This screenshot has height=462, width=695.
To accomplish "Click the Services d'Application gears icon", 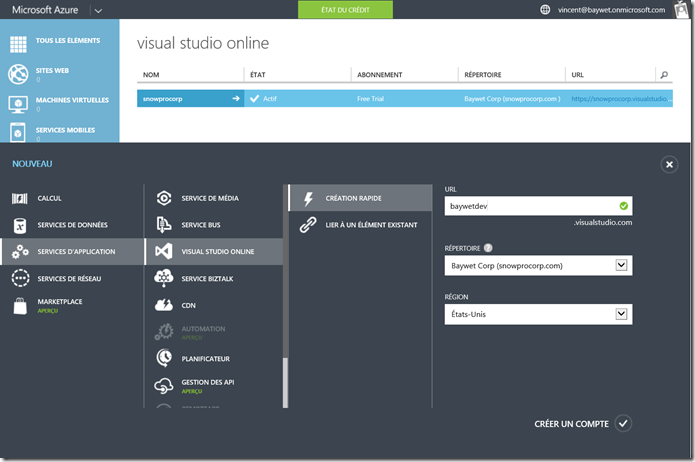I will [x=20, y=251].
